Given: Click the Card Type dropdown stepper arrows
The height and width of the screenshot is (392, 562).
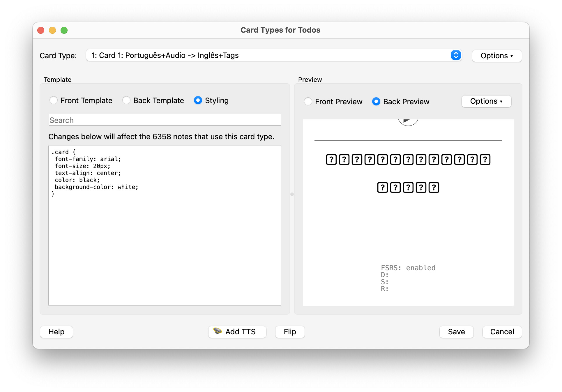Looking at the screenshot, I should (x=456, y=55).
